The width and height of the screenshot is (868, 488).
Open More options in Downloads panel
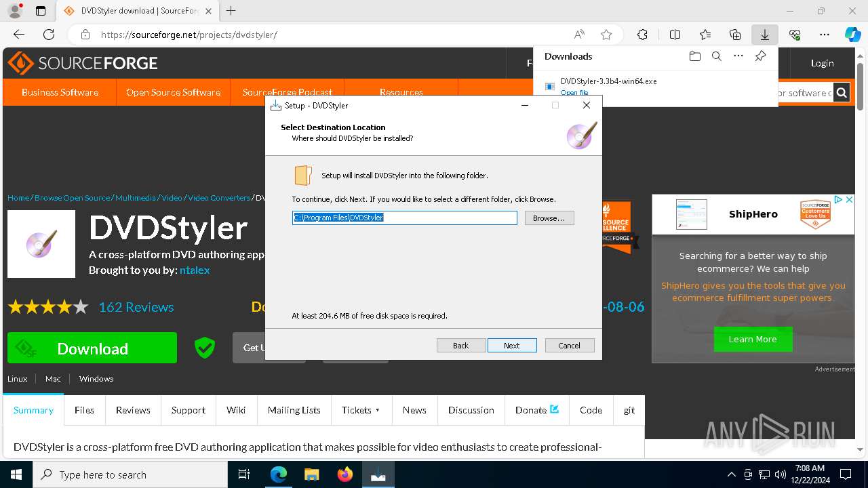tap(738, 56)
